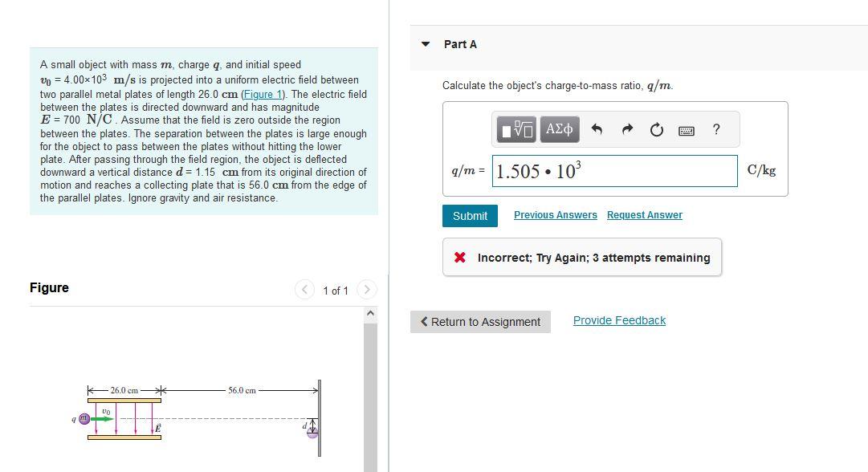Click the Part A header
The image size is (868, 472).
(x=459, y=44)
